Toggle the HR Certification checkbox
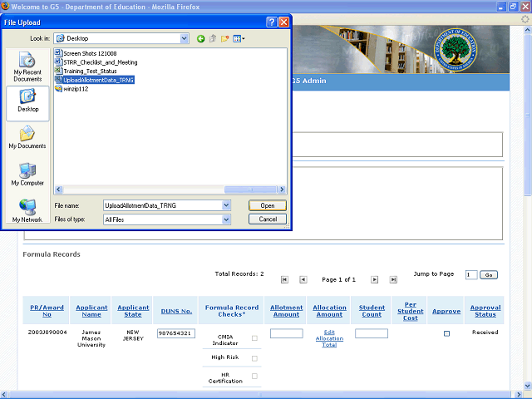532x399 pixels. [254, 376]
